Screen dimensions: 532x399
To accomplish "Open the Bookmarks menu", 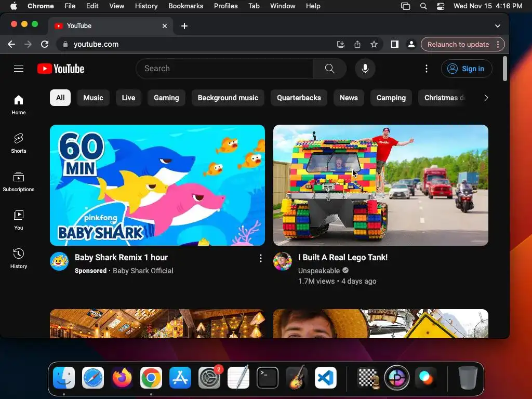I will (x=185, y=6).
